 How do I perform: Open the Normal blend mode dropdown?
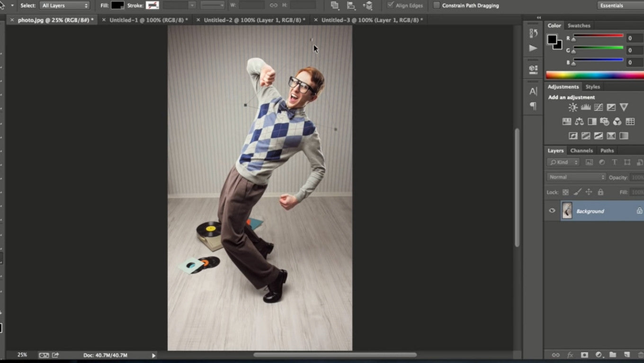tap(576, 177)
